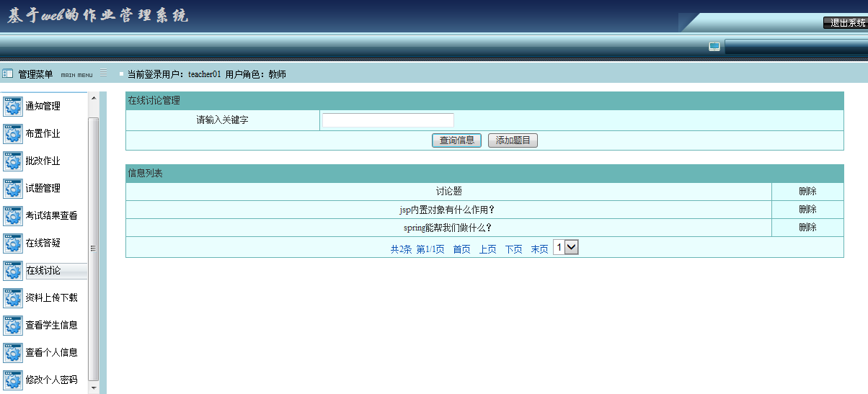This screenshot has width=868, height=394.
Task: Delete the spring能帮我们做什么 discussion
Action: [x=807, y=228]
